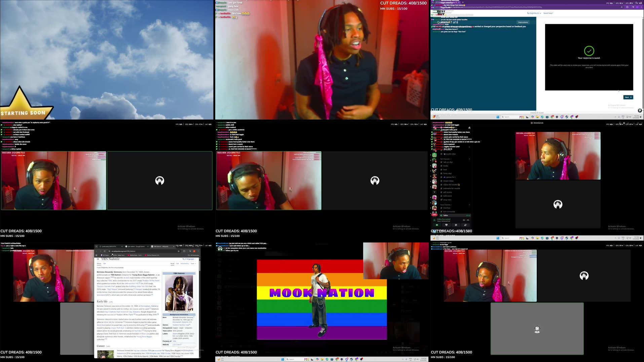
Task: Click the Need help? link
Action: [548, 13]
